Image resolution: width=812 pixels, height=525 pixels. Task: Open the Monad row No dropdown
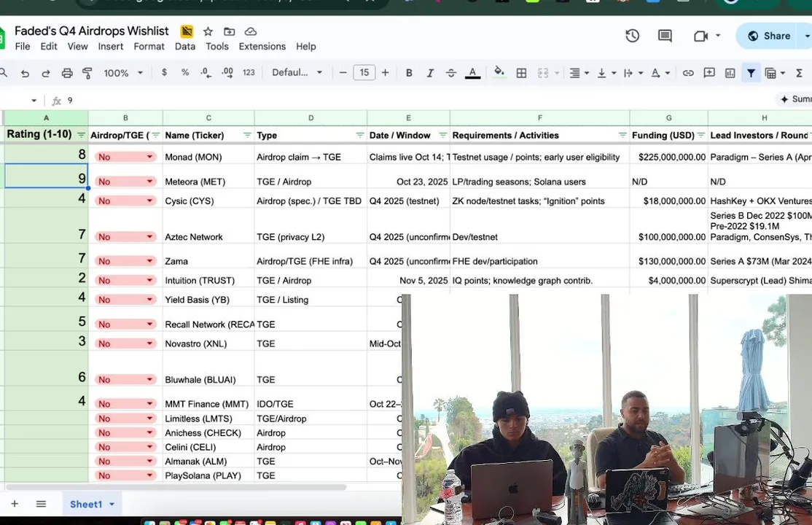[125, 157]
